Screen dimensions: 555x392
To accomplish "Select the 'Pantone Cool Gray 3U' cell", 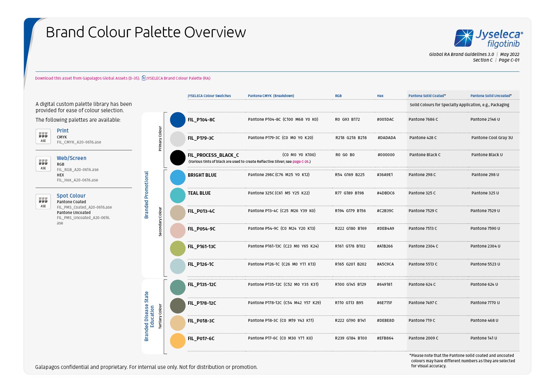I will point(492,138).
